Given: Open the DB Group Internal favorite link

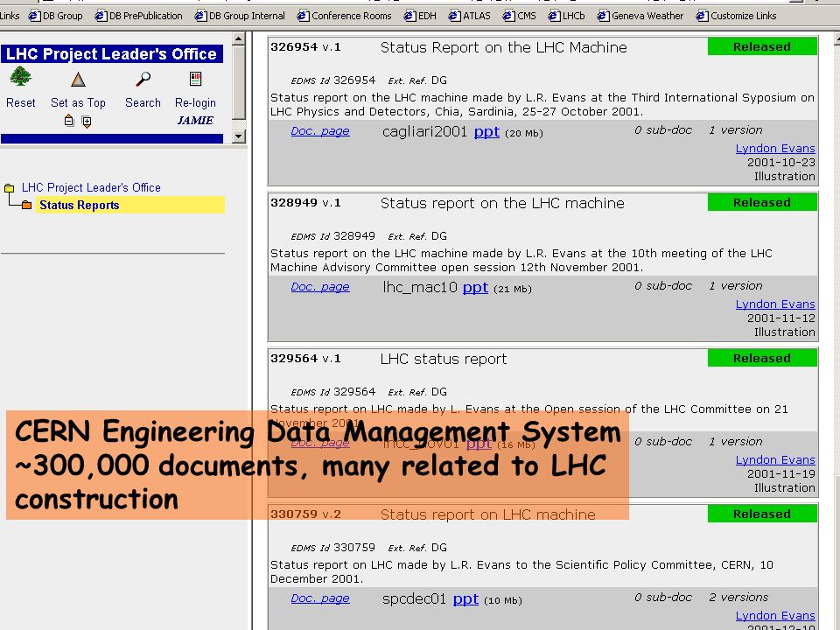Looking at the screenshot, I should pyautogui.click(x=247, y=16).
